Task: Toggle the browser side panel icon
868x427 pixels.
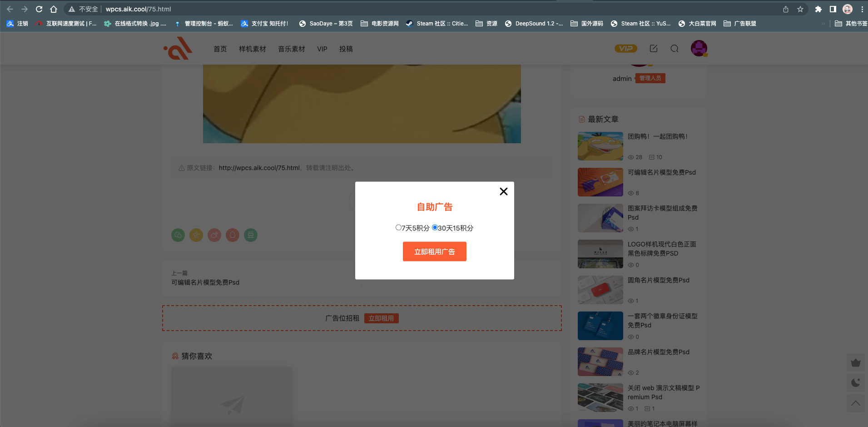Action: (833, 9)
